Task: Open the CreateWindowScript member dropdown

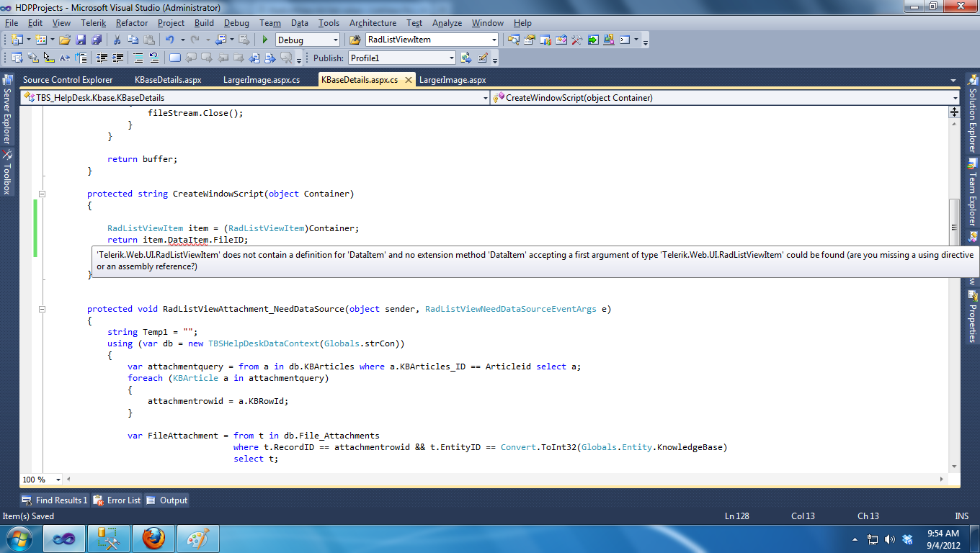Action: coord(955,98)
